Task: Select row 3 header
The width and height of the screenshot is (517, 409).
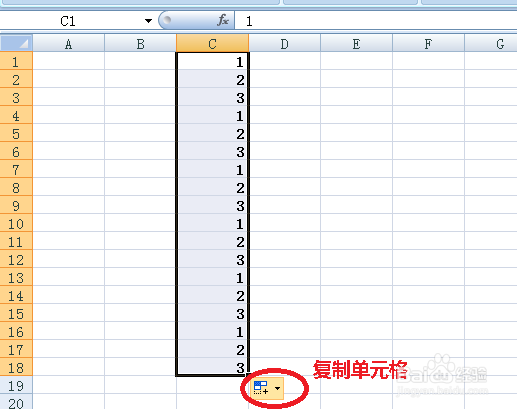Action: point(16,97)
